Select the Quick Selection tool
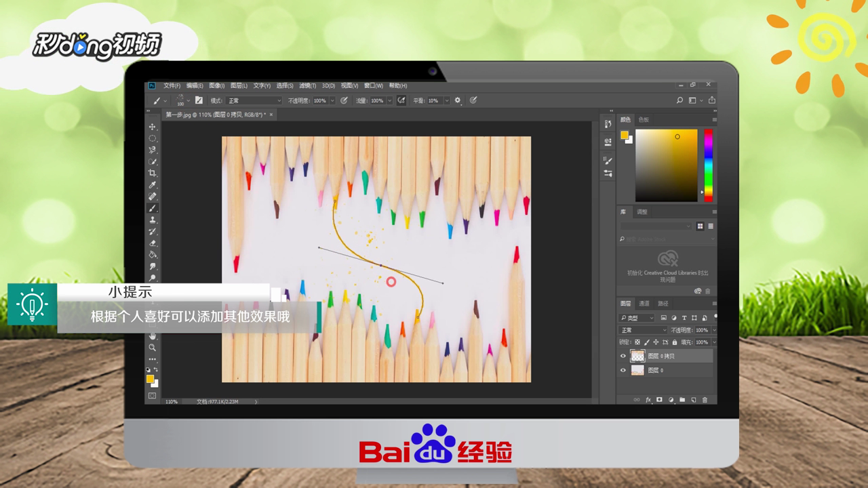Viewport: 868px width, 488px height. 153,161
